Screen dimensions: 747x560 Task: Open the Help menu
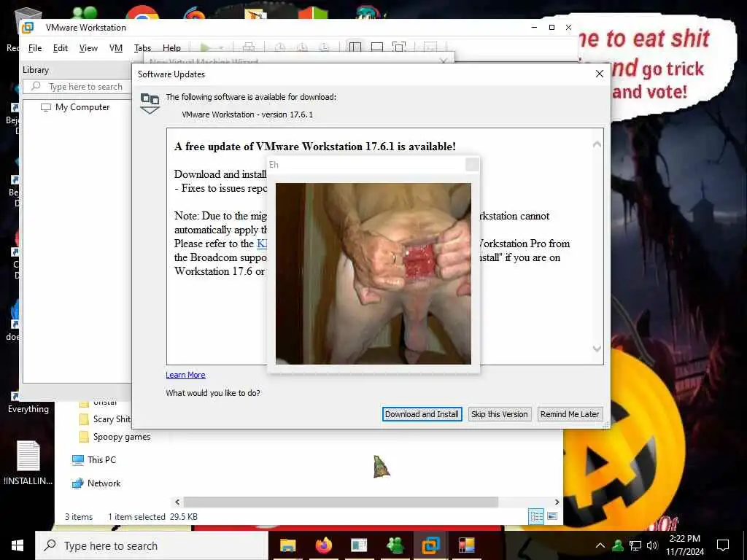pos(171,48)
